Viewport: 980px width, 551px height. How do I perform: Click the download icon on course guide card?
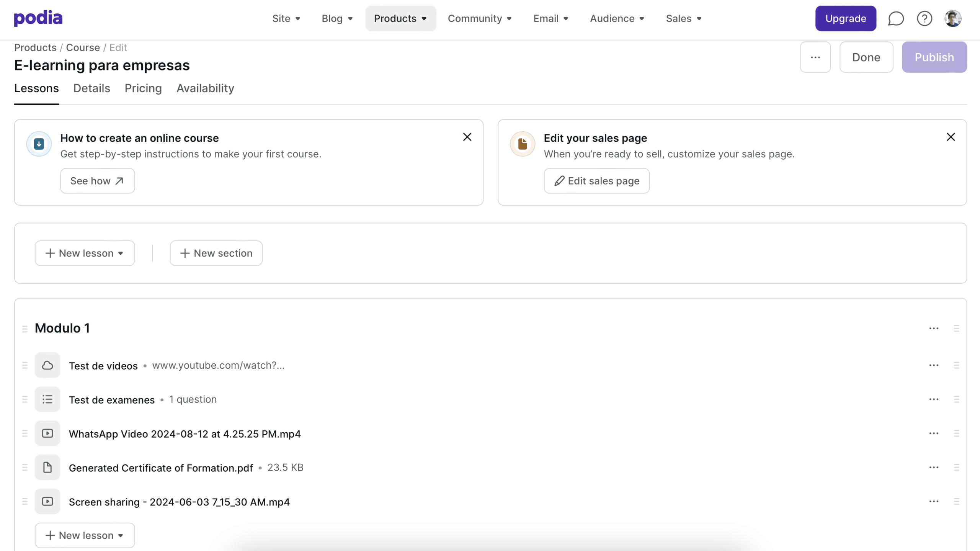(x=39, y=144)
